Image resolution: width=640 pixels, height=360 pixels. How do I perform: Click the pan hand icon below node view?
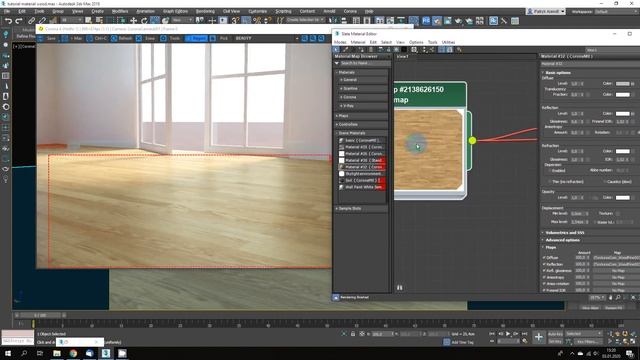pos(611,298)
